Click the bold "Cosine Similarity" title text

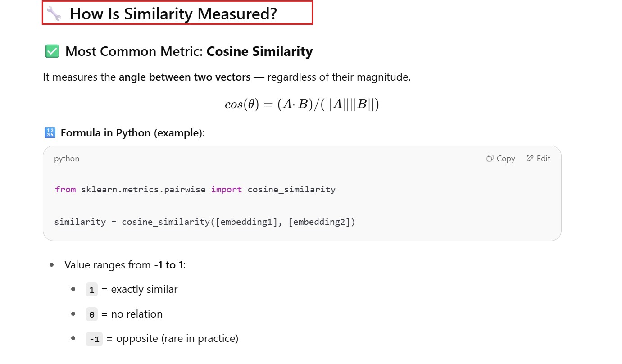[259, 51]
